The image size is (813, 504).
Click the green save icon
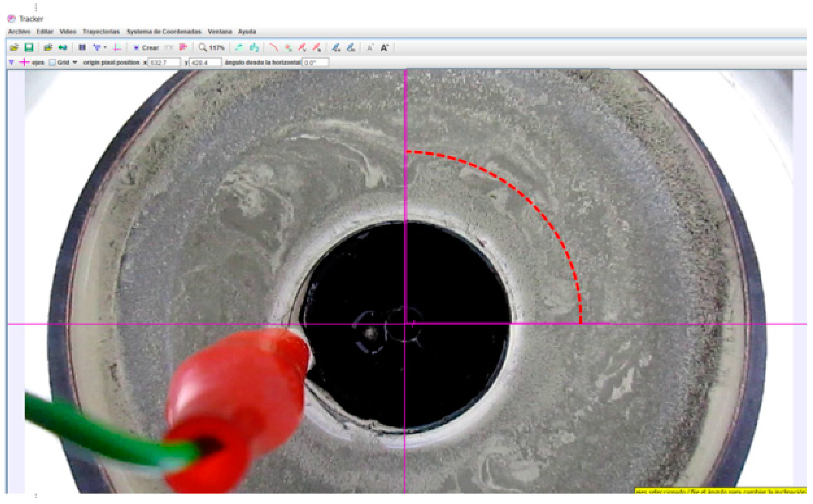[x=29, y=48]
